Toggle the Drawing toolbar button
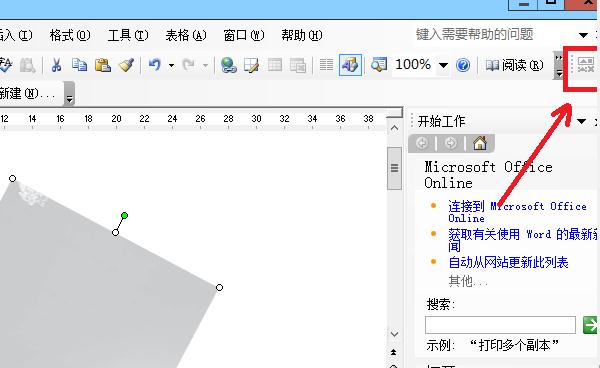 click(350, 65)
